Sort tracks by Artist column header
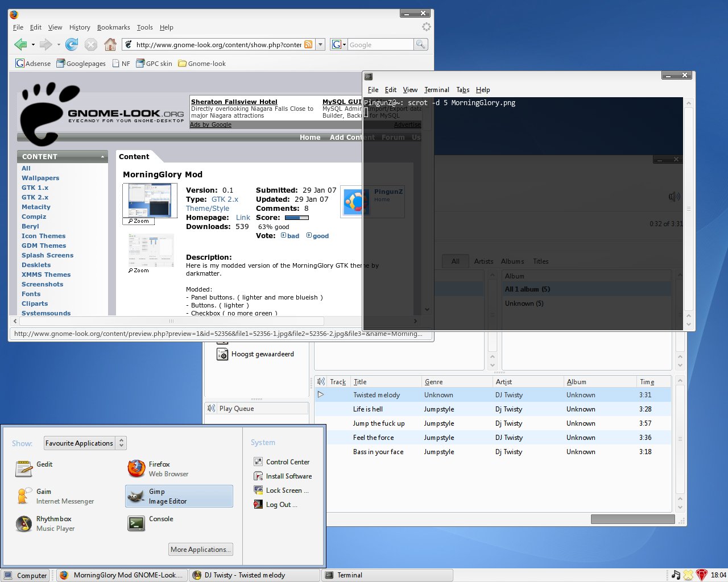 point(528,382)
